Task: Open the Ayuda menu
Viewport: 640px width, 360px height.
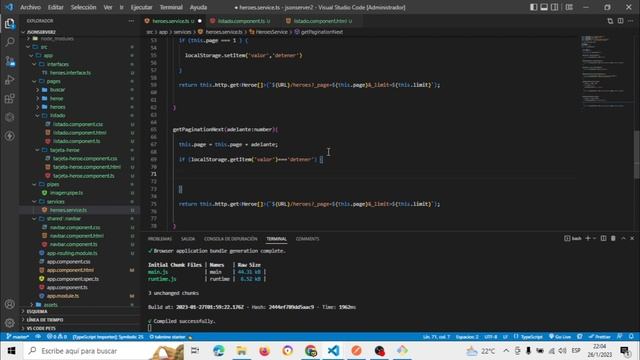Action: 198,7
